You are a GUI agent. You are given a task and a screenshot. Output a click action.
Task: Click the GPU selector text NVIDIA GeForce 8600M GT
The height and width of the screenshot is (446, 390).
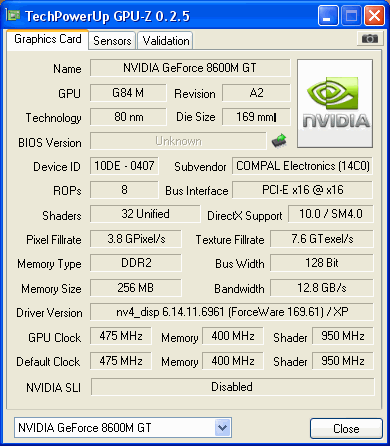coord(85,428)
